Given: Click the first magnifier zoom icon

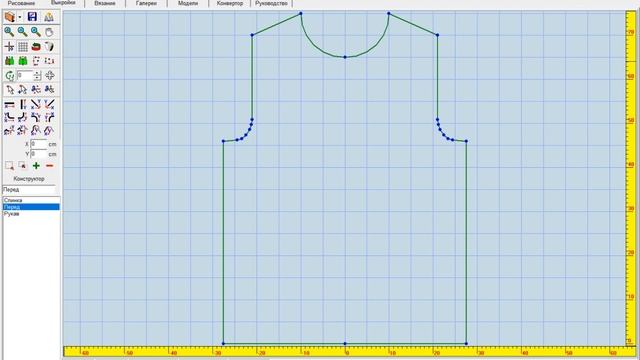Looking at the screenshot, I should tap(9, 32).
